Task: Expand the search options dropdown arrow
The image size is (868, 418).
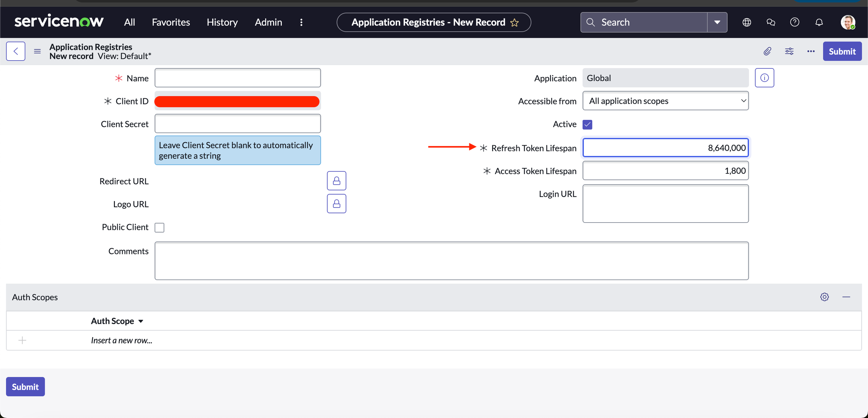Action: [x=717, y=22]
